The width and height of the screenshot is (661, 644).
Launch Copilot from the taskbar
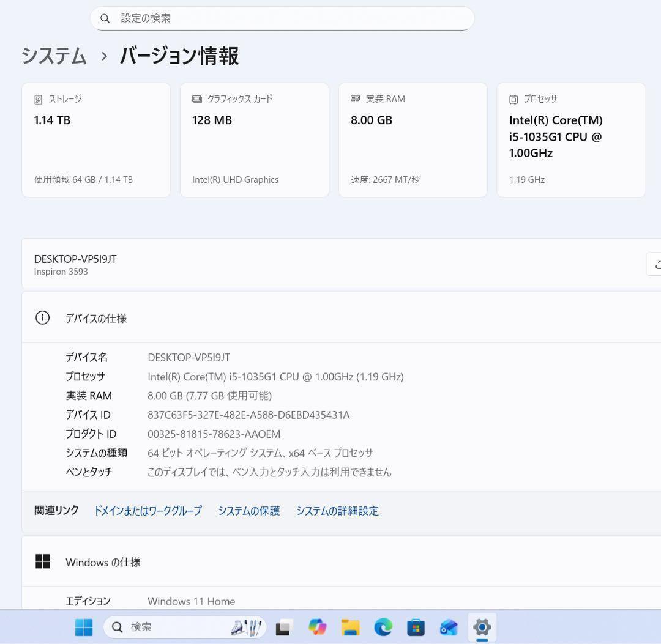coord(318,627)
